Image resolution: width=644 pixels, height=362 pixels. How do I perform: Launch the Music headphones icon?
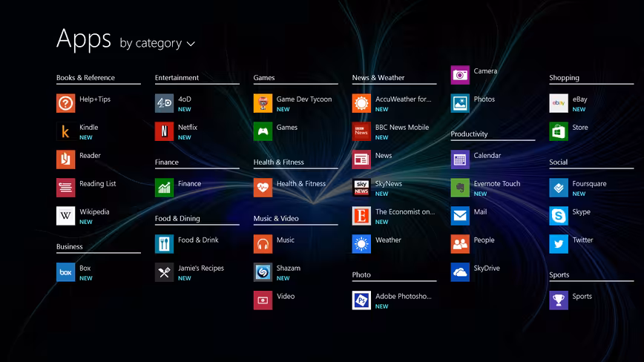263,244
